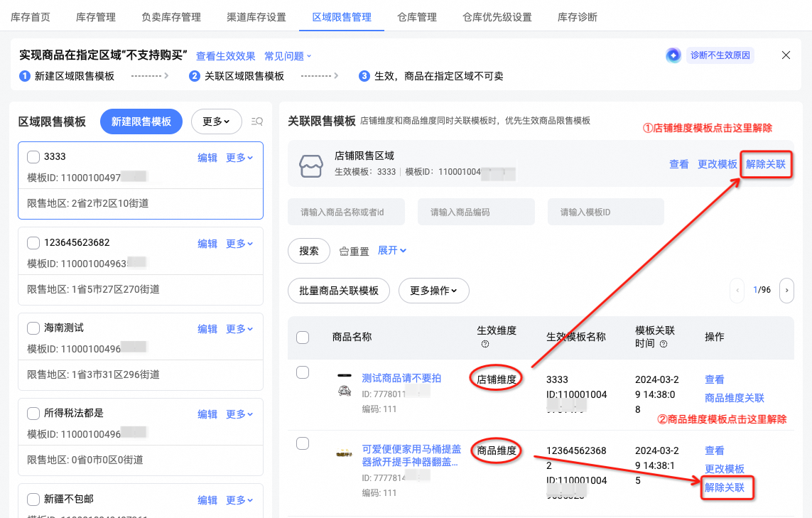Check the box for template 海南测试

pyautogui.click(x=33, y=328)
